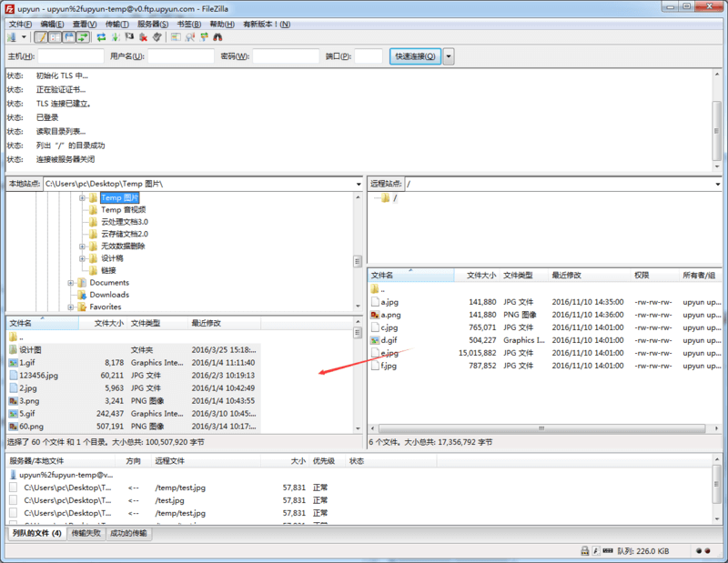Expand the Documents tree node

71,283
